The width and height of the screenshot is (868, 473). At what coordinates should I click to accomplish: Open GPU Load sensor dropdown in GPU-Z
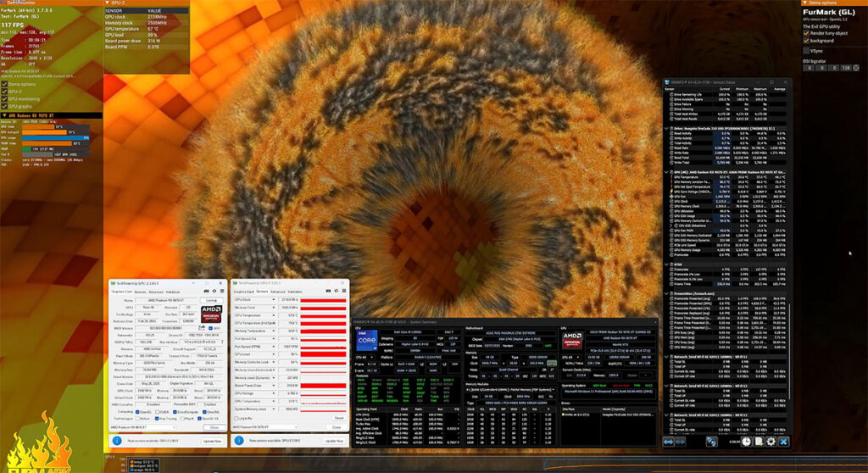click(x=274, y=354)
